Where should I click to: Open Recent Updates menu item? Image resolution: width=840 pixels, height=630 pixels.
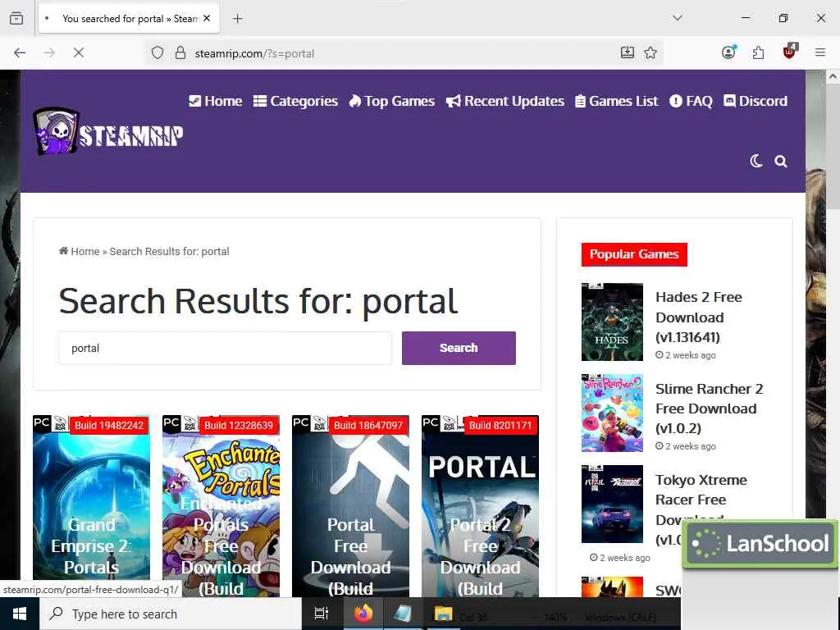pyautogui.click(x=505, y=101)
